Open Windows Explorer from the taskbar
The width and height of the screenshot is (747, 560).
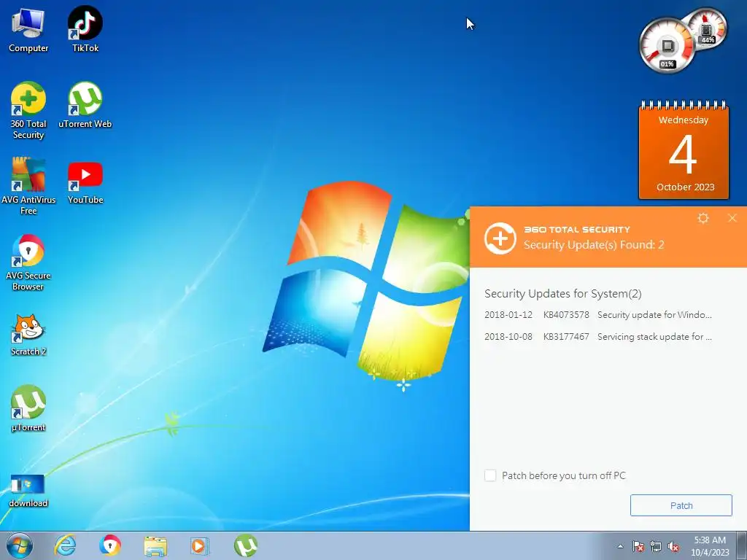pos(155,546)
